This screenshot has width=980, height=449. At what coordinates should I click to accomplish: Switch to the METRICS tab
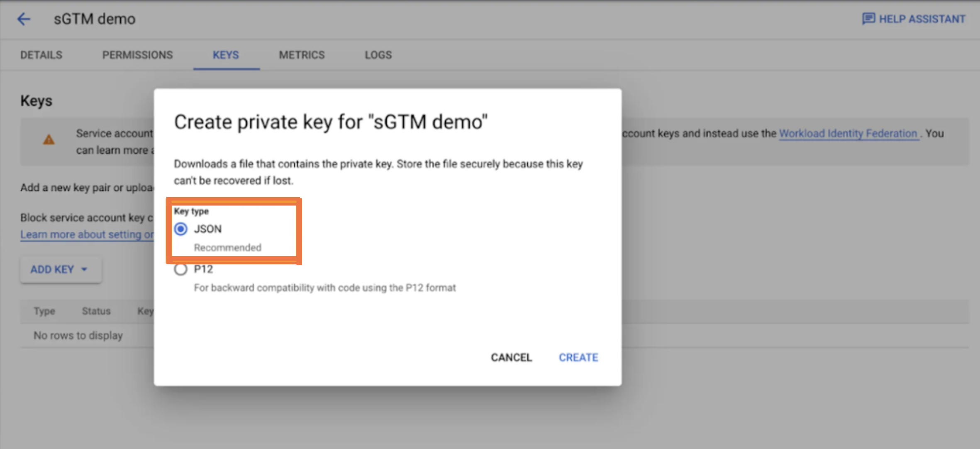tap(302, 55)
